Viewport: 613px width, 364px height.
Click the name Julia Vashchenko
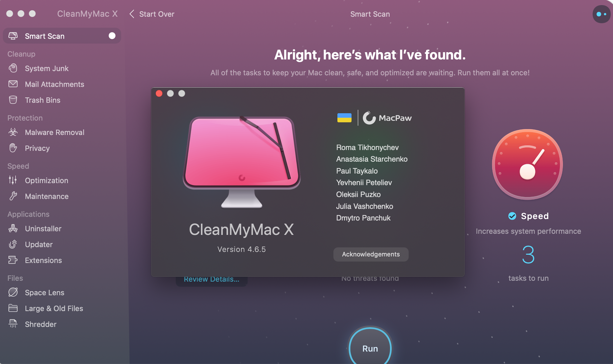tap(364, 206)
